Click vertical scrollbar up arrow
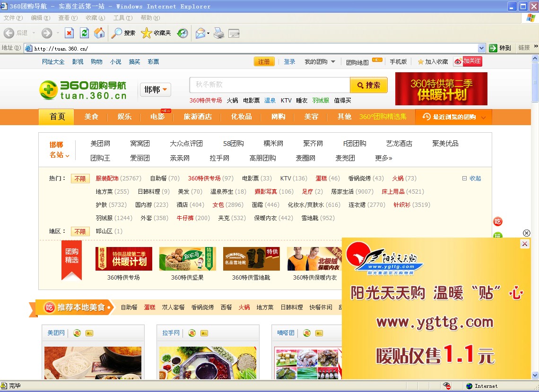The image size is (539, 392). click(x=535, y=59)
